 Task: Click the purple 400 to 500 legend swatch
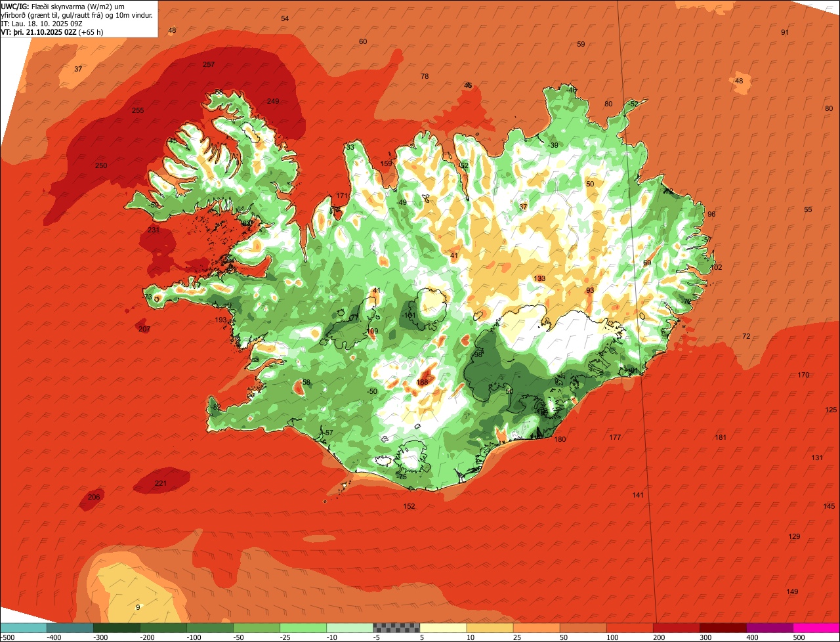770,627
